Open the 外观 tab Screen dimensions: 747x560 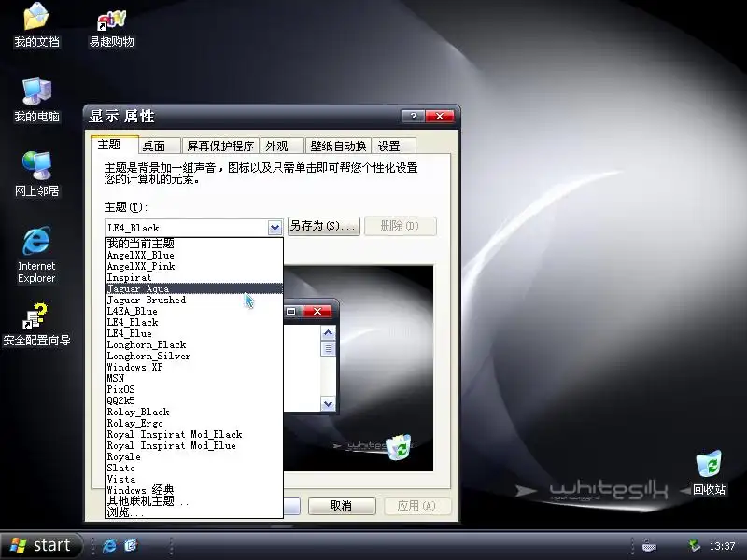[x=282, y=146]
